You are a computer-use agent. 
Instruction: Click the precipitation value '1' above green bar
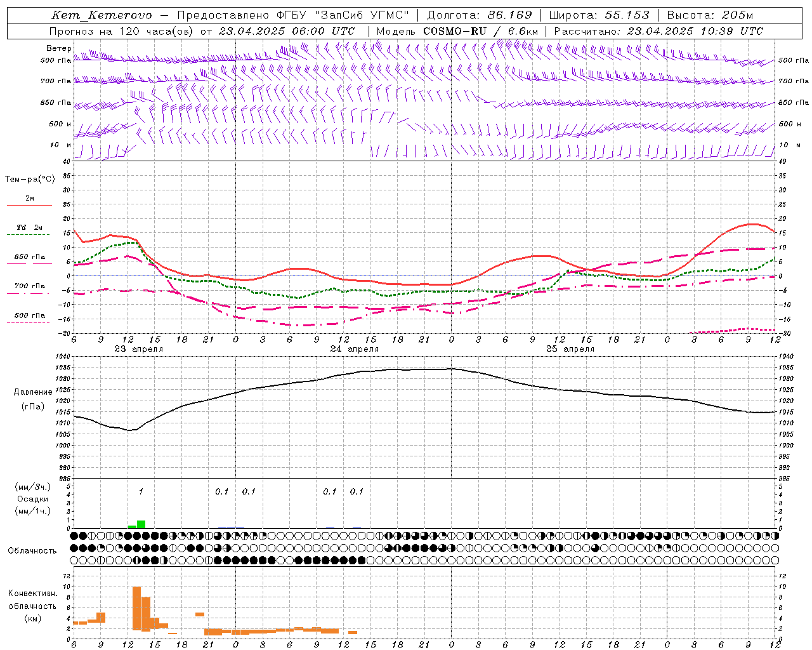(x=141, y=491)
